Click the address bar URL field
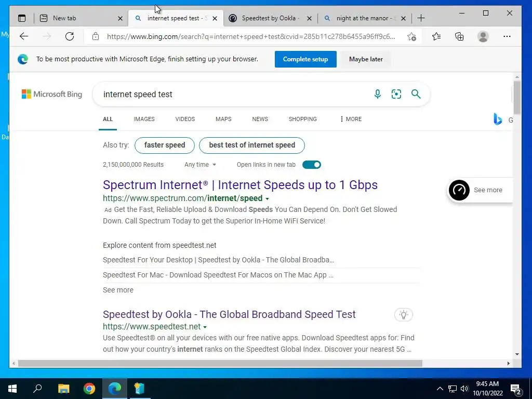The width and height of the screenshot is (532, 399). pos(251,37)
